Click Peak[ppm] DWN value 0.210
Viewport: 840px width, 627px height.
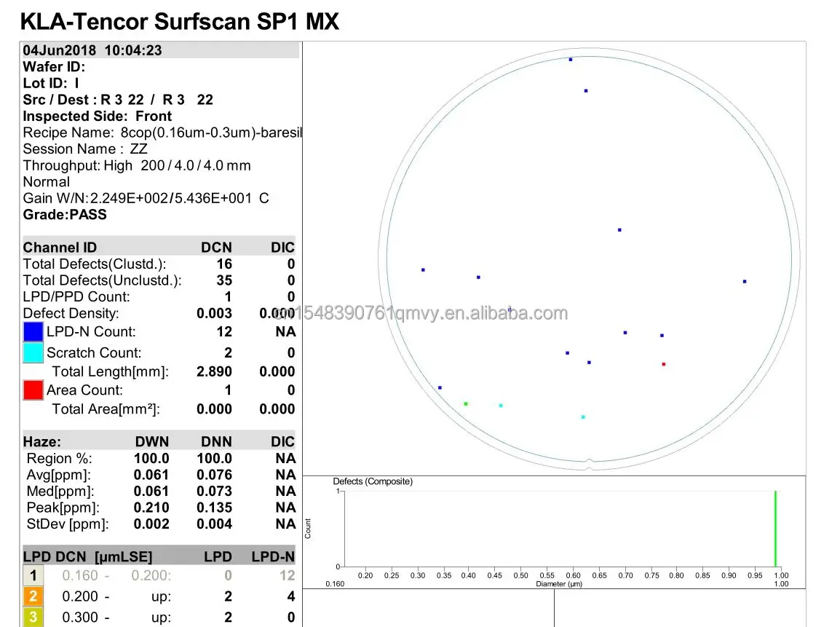coord(151,508)
